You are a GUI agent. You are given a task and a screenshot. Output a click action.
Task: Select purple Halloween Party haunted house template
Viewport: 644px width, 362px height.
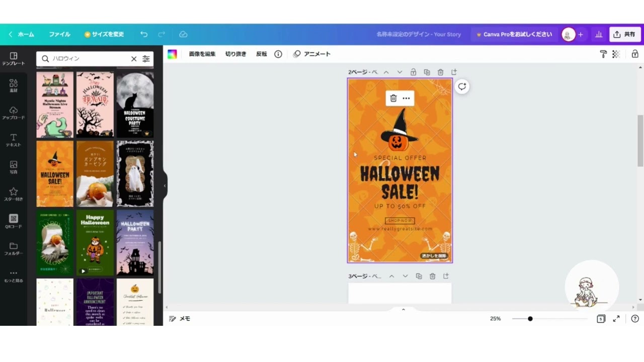(x=135, y=242)
